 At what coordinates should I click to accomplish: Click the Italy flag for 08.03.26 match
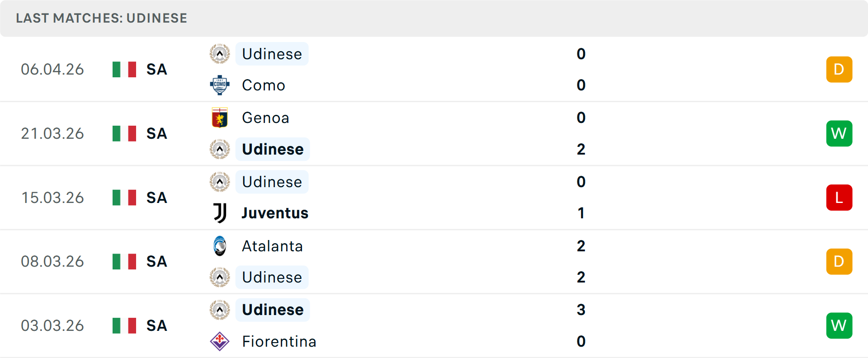point(124,261)
